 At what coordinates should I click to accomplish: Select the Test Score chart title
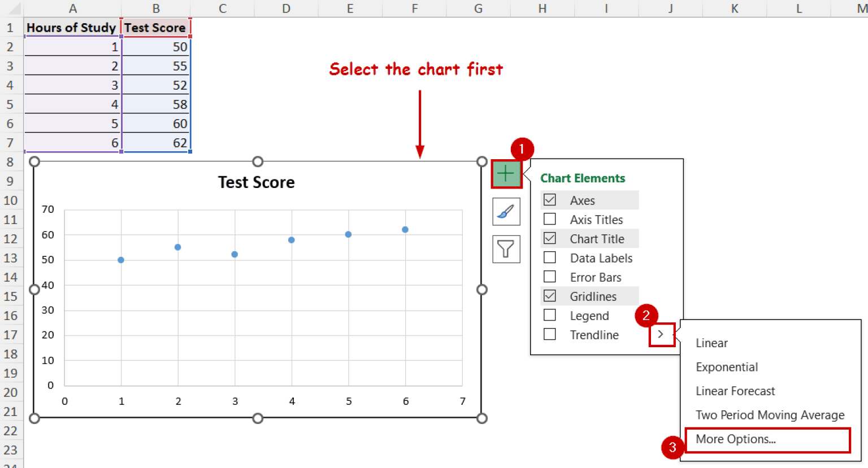(256, 182)
